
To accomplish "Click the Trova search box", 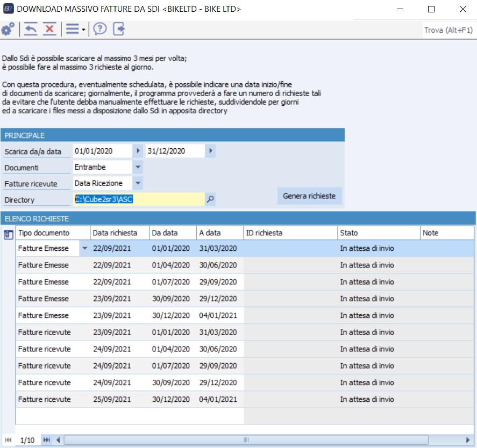I will coord(448,30).
